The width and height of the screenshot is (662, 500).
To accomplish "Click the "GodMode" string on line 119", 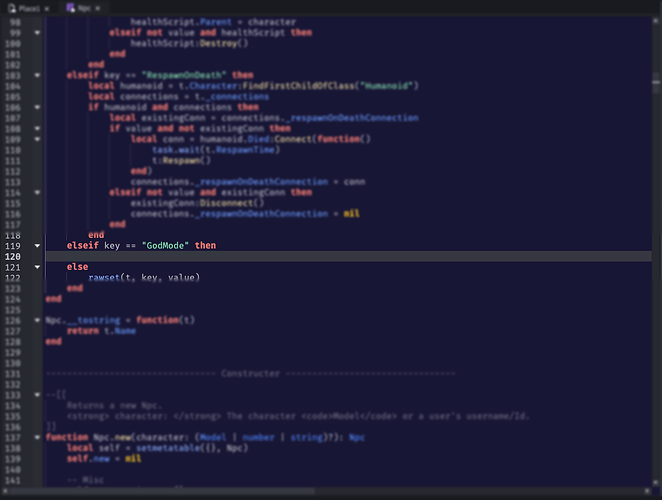I will 165,245.
